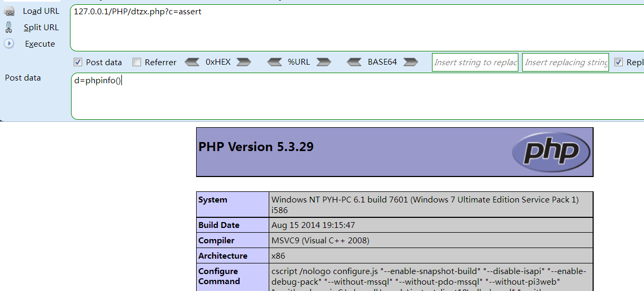
Task: Open the 0xHEX encoding menu
Action: pyautogui.click(x=218, y=62)
